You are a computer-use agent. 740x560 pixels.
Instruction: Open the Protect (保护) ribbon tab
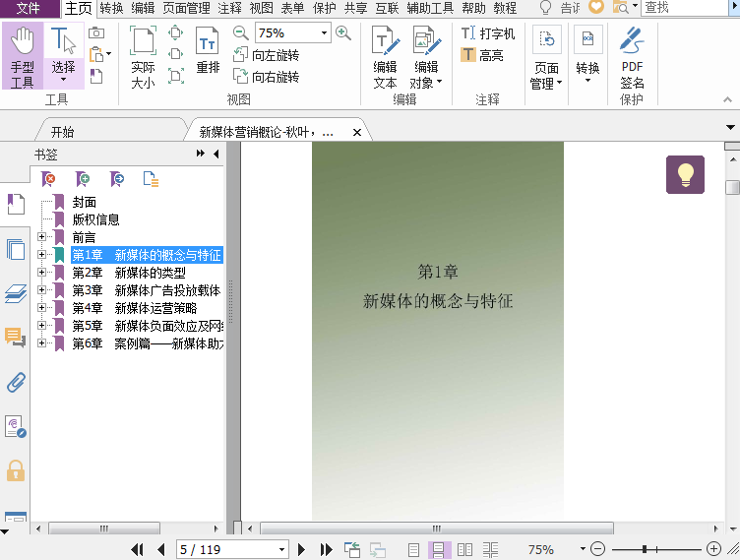(325, 8)
